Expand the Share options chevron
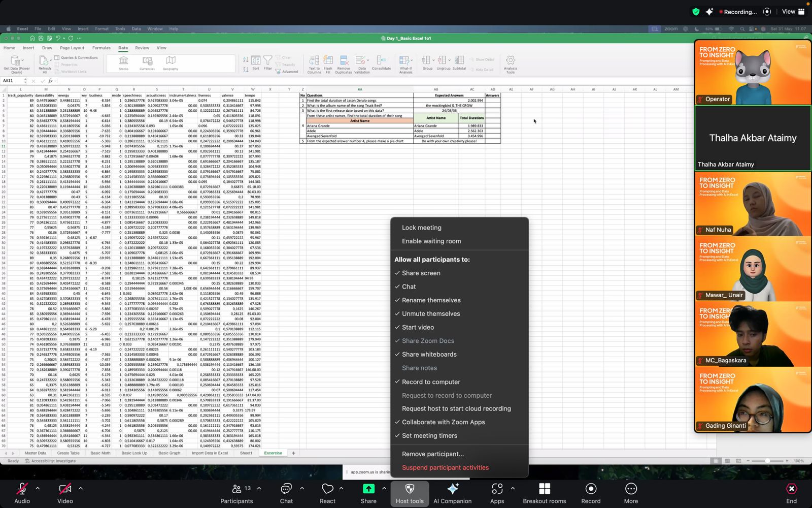 [384, 488]
